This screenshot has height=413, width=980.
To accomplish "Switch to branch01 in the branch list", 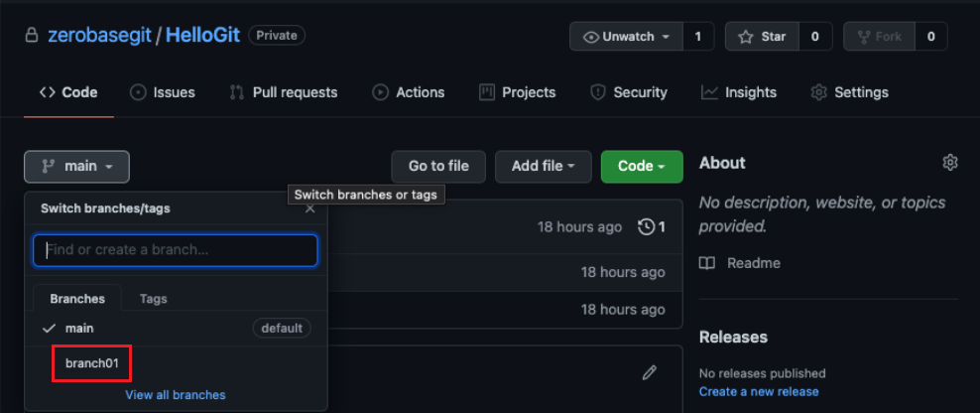I will 92,363.
